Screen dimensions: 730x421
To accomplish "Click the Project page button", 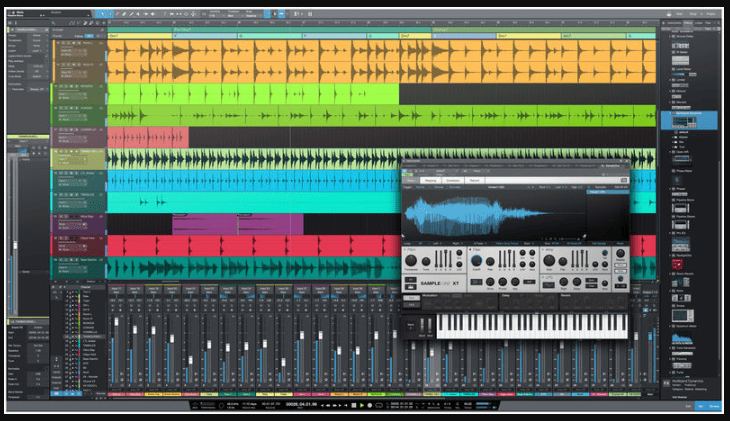I will click(711, 14).
